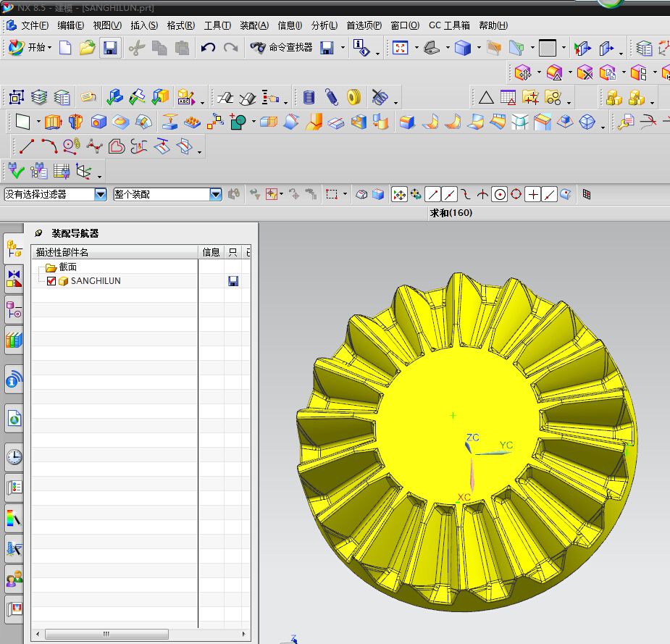Click the Undo arrow icon
Viewport: 670px width, 644px height.
point(208,48)
